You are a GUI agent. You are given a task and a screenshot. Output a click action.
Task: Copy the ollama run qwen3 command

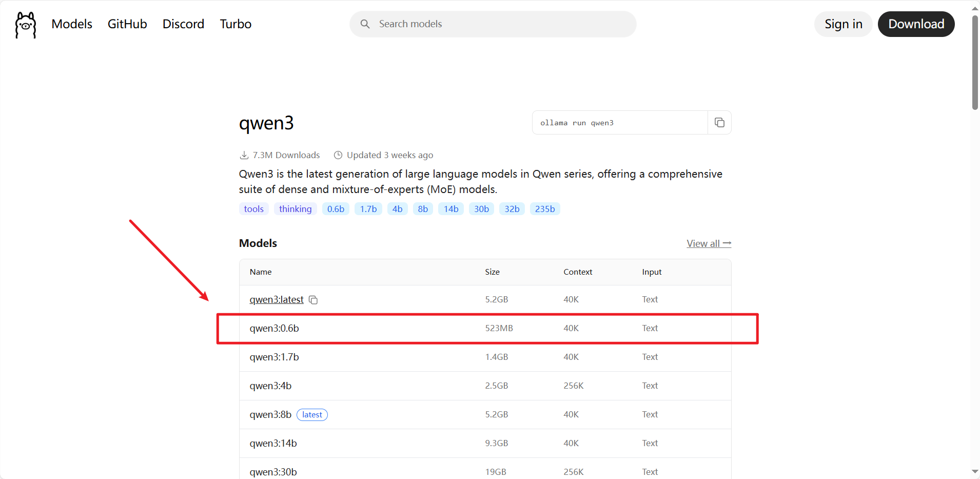(x=719, y=123)
